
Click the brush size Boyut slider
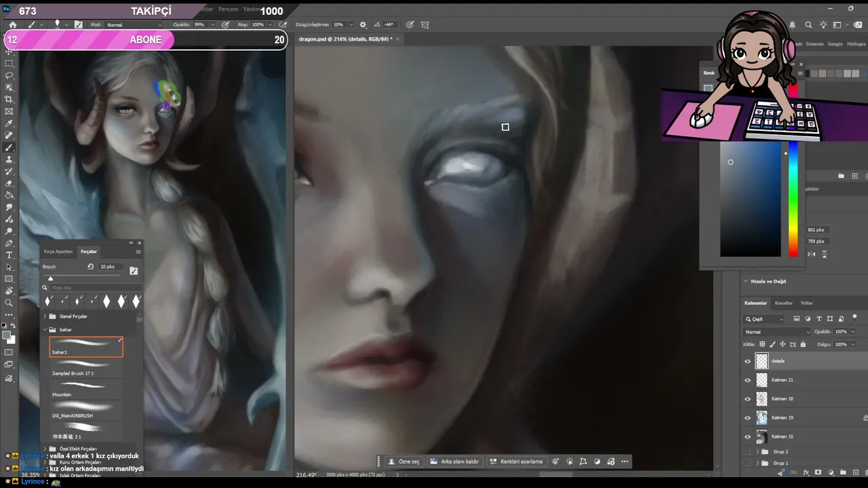pos(81,278)
